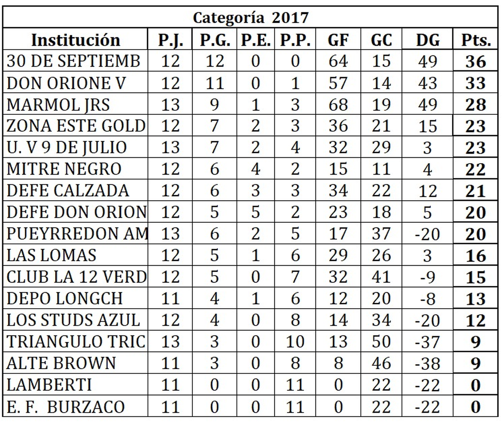This screenshot has width=504, height=423.
Task: Click the TRIANGULO TRIC team cell
Action: (76, 342)
